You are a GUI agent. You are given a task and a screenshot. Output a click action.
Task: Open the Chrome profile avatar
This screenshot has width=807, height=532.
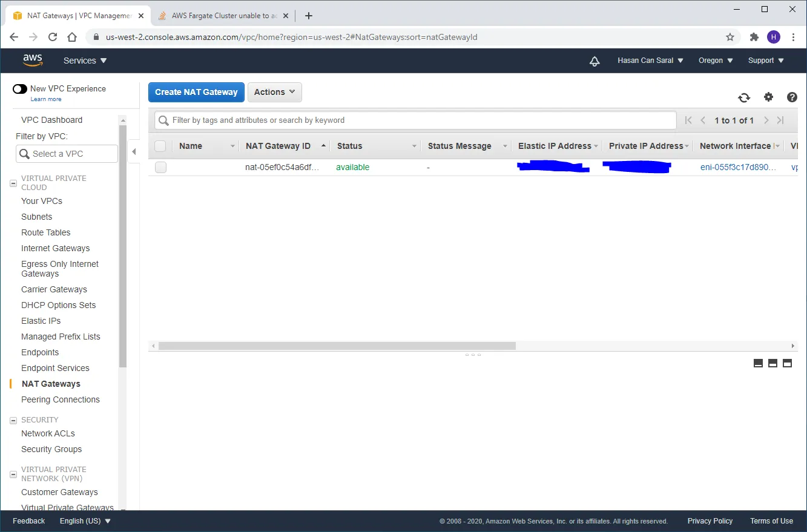point(774,37)
